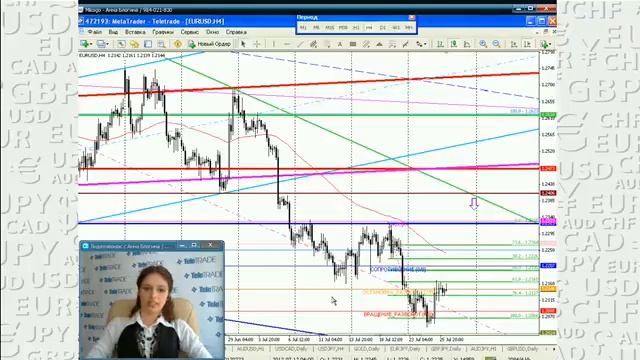Screen dimensions: 640x360
Task: Click the webcam video of the presenter
Action: point(151,304)
